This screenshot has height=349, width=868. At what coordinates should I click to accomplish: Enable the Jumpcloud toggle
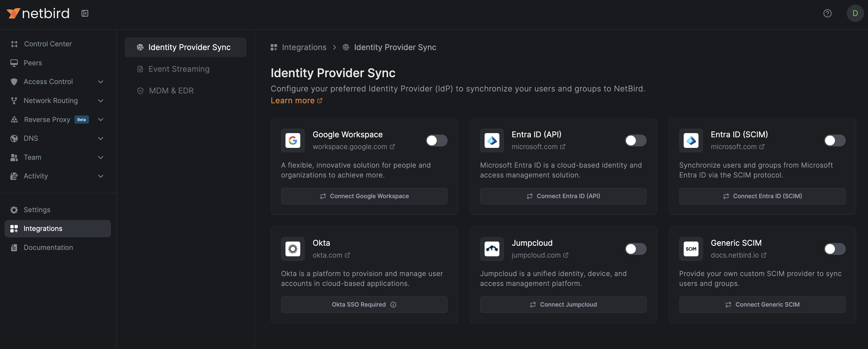pyautogui.click(x=636, y=249)
